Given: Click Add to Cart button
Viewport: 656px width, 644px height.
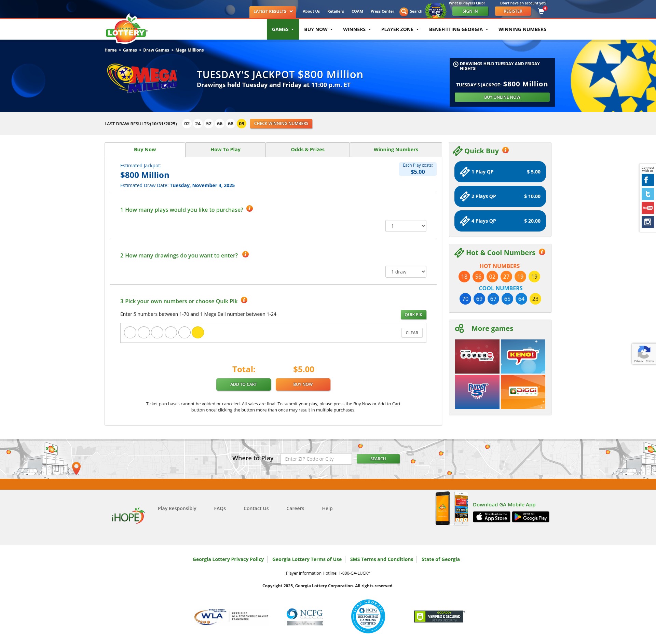Looking at the screenshot, I should (x=244, y=384).
